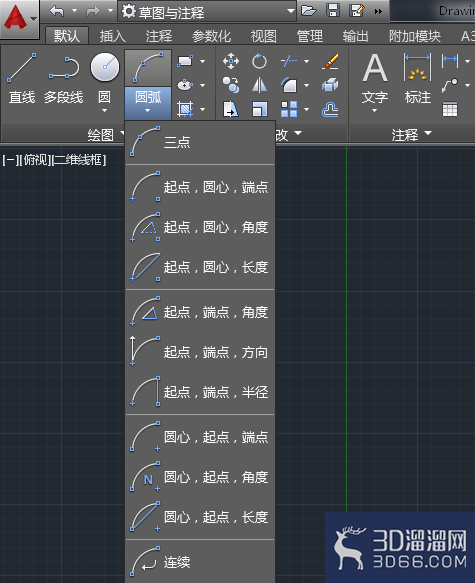This screenshot has height=583, width=475.
Task: Expand the 注释 panel dropdown arrow
Action: (x=428, y=133)
